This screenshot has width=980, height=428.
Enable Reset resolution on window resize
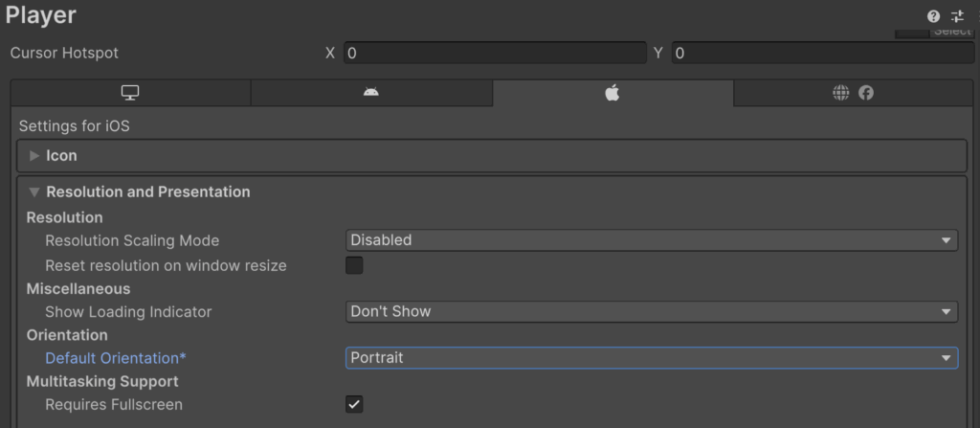354,265
